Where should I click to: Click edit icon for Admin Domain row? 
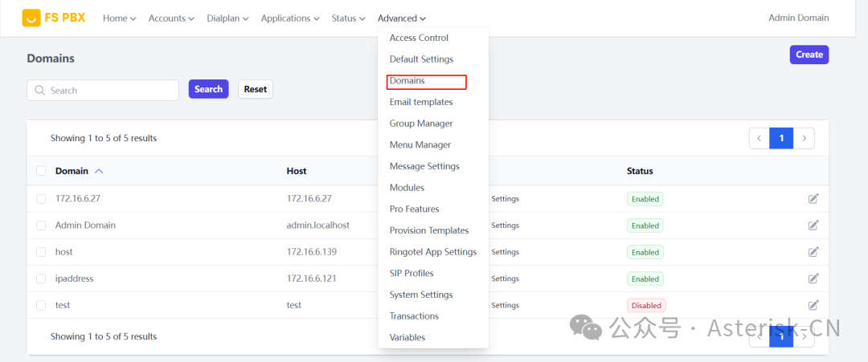pyautogui.click(x=813, y=226)
